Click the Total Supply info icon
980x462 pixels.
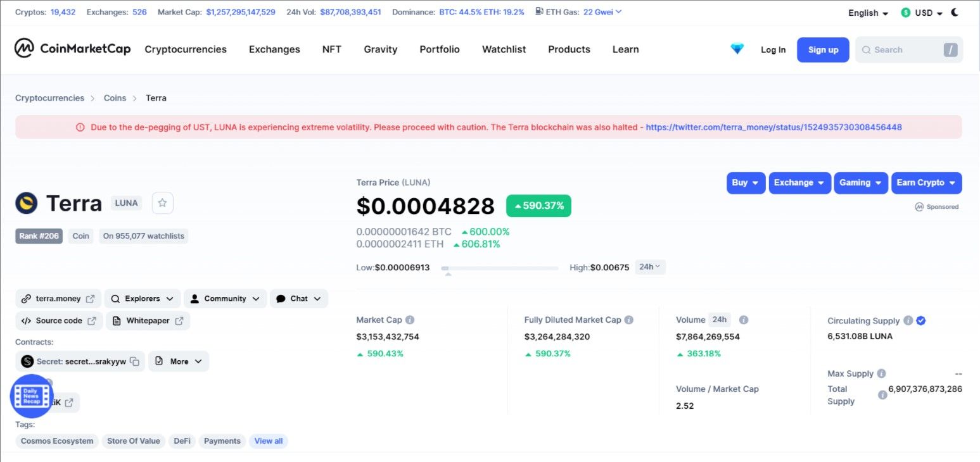pyautogui.click(x=882, y=395)
